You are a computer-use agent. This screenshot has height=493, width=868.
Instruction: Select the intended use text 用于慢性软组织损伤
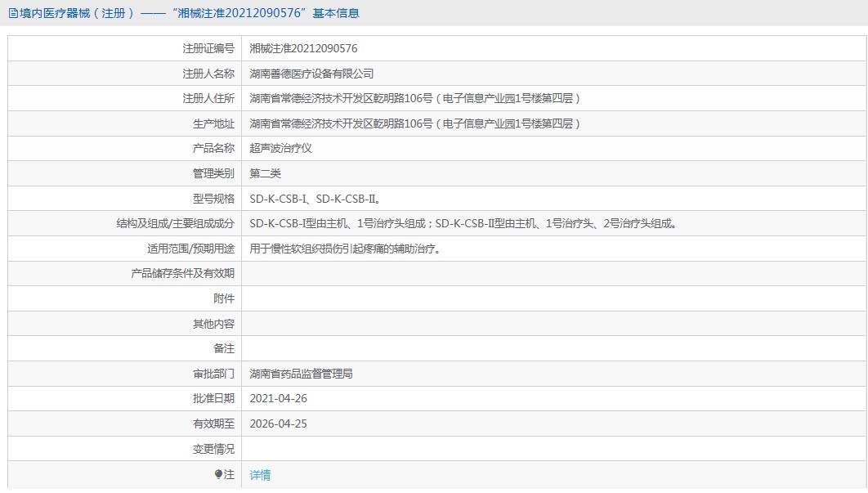(x=345, y=249)
